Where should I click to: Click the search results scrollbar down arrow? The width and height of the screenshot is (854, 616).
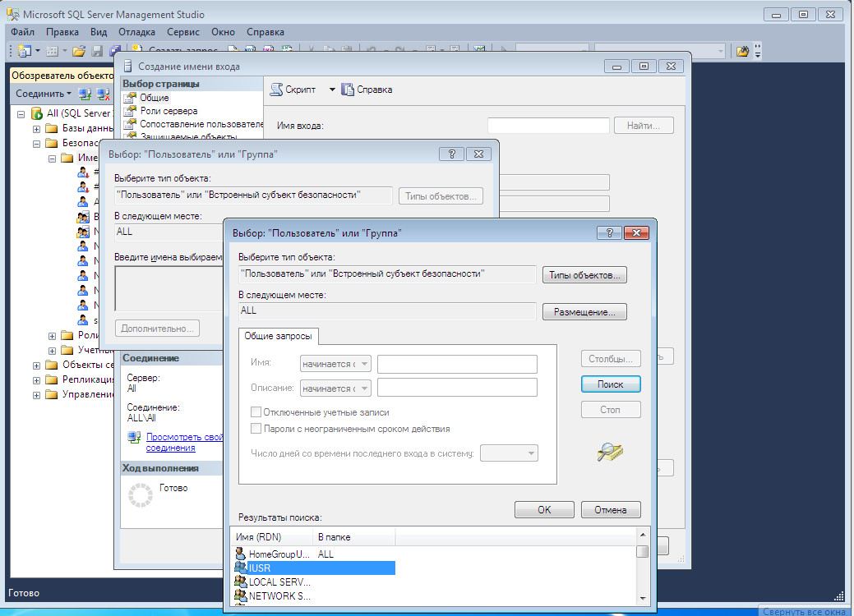point(643,598)
